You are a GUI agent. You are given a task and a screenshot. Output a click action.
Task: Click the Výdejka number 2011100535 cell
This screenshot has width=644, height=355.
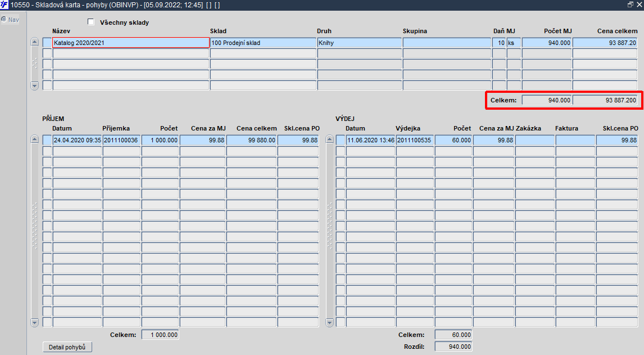[415, 140]
